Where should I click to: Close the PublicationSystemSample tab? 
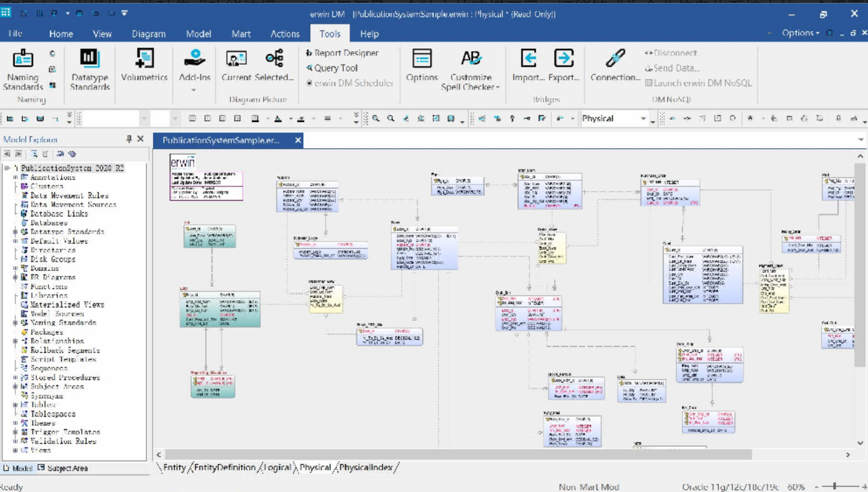[298, 140]
